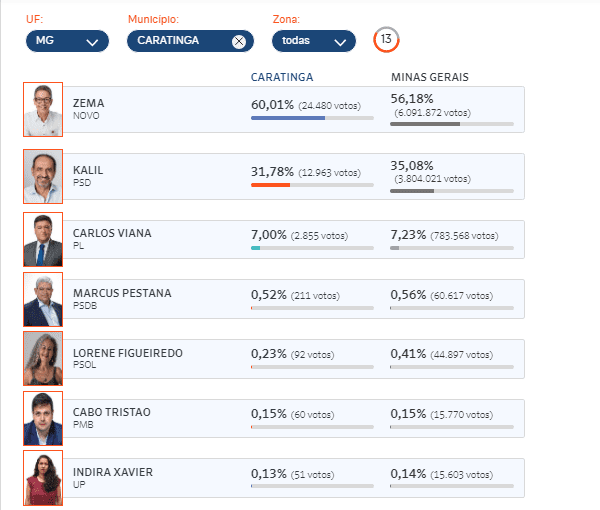Click Zema's blue Caratinga progress bar
Viewport: 600px width, 510px height.
(288, 118)
